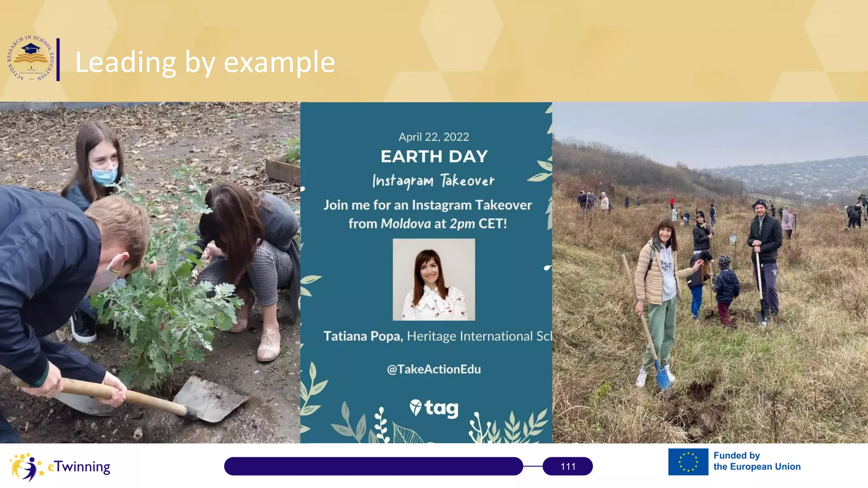Click the Leading by example title
This screenshot has width=868, height=488.
tap(205, 63)
